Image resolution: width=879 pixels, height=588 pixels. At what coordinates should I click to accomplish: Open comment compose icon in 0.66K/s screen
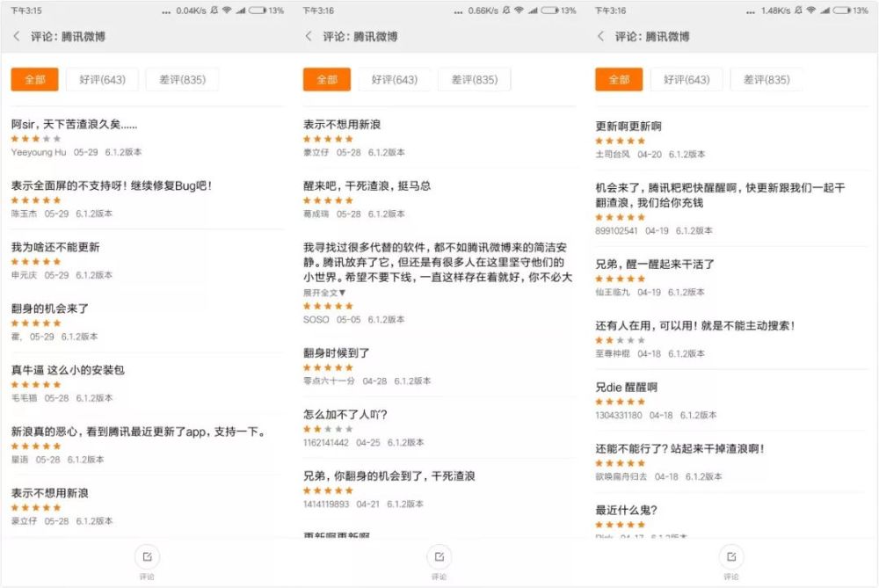point(439,556)
